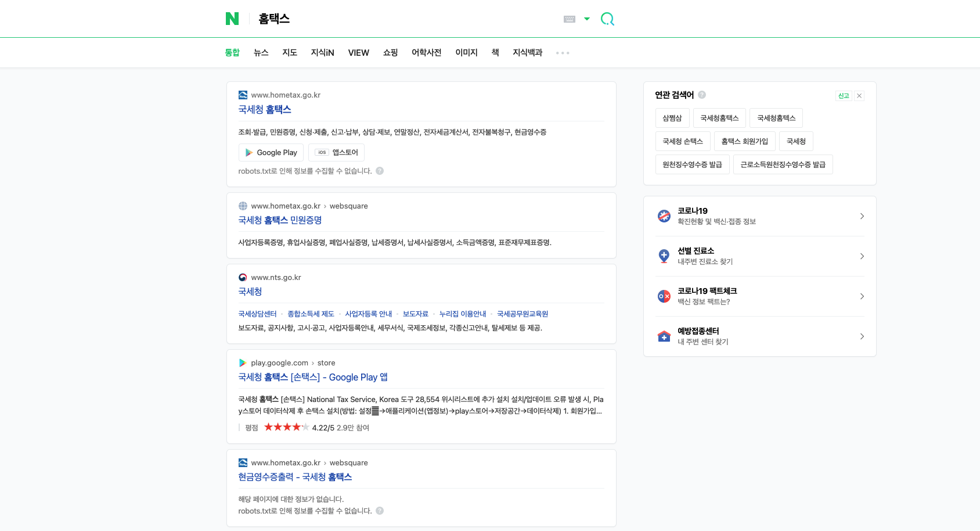Expand the 코로나19 팩트체크 row chevron
This screenshot has height=531, width=980.
tap(862, 296)
